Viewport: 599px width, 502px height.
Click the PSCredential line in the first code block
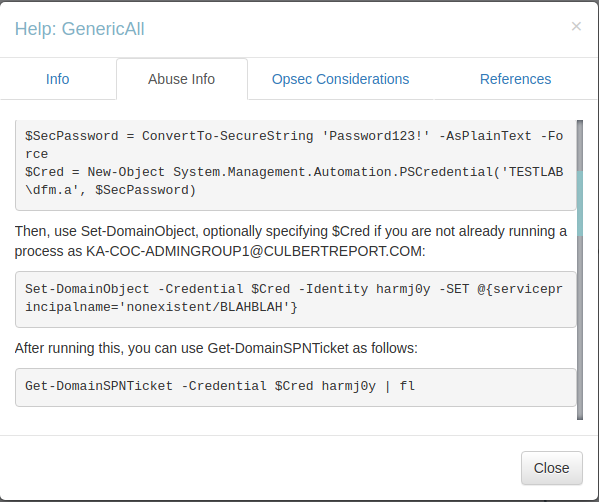294,181
